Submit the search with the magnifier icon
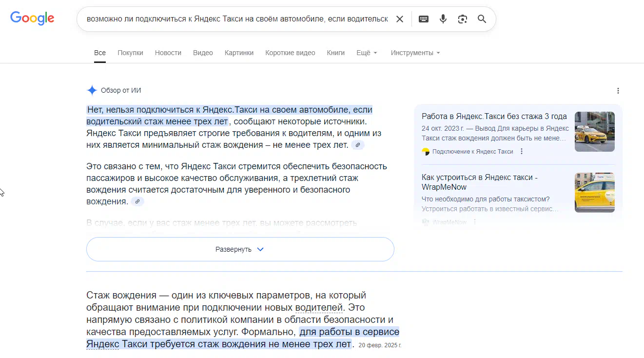Image resolution: width=644 pixels, height=358 pixels. pos(482,19)
